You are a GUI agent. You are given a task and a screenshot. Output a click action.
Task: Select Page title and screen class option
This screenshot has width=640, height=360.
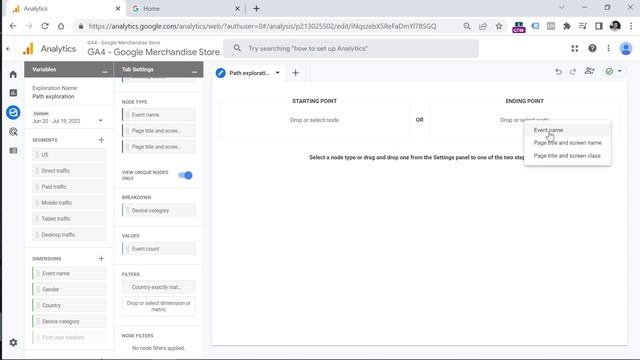(x=567, y=156)
